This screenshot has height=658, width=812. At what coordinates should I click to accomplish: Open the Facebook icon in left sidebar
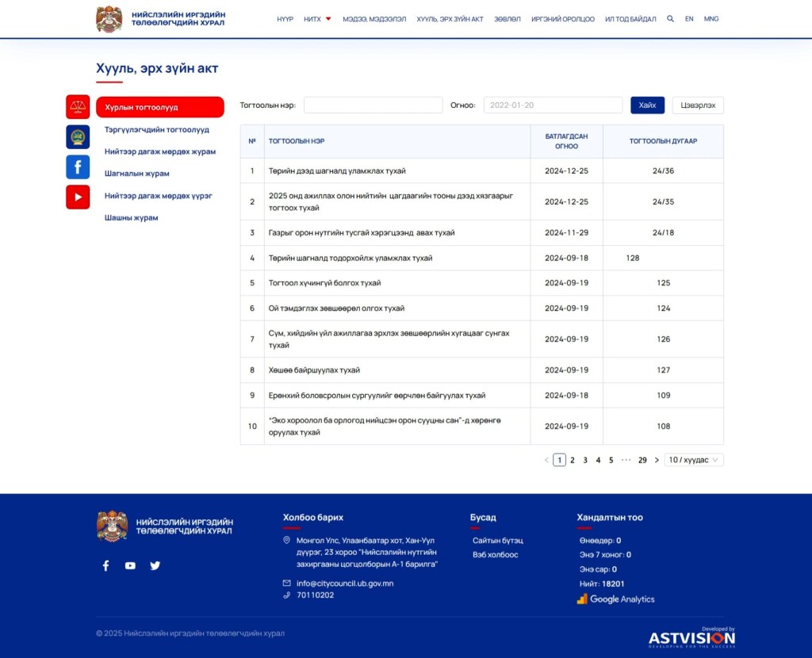pyautogui.click(x=78, y=166)
